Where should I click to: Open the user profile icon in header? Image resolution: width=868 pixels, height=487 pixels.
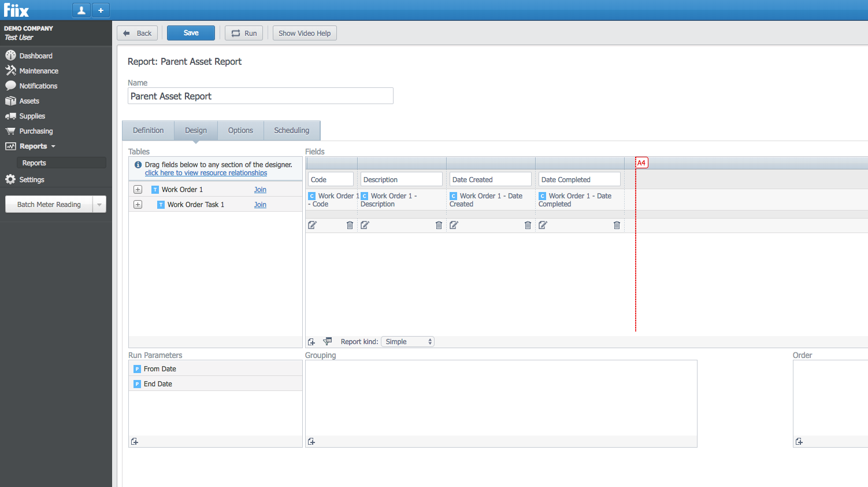(81, 10)
